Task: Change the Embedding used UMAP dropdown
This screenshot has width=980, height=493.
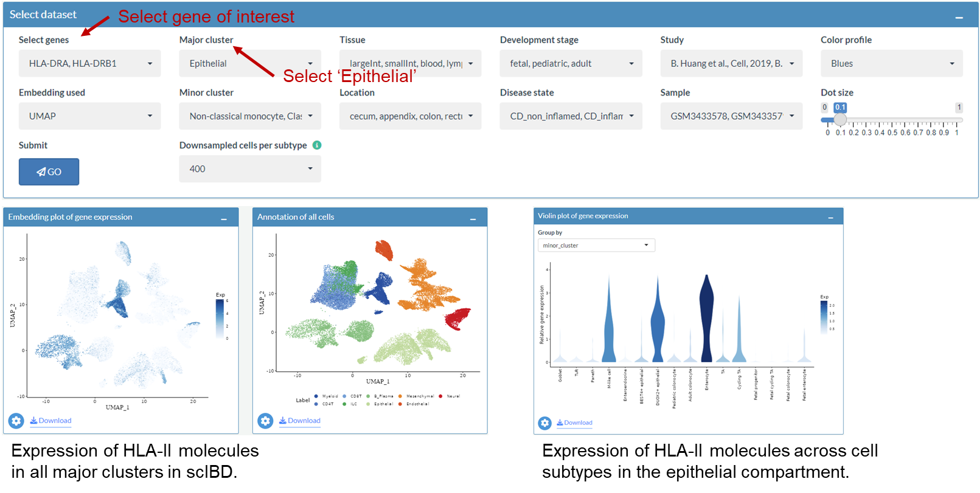Action: [89, 116]
